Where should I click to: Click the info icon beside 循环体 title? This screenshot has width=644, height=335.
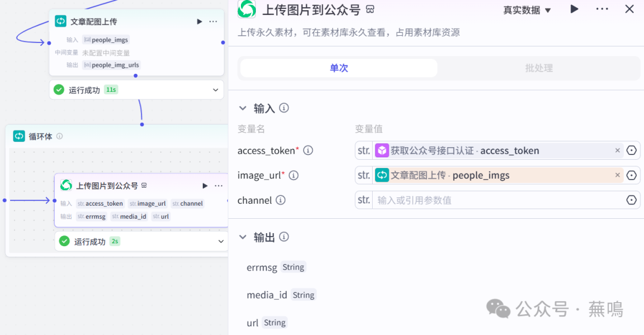(x=60, y=137)
